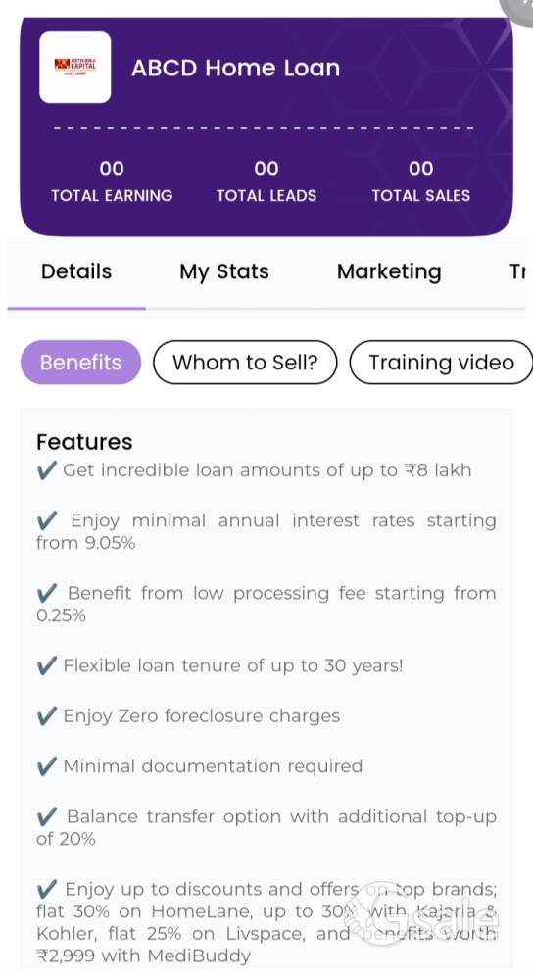Click checkmark next to flexible loan tenure
Screen dimensions: 533x980
click(47, 665)
